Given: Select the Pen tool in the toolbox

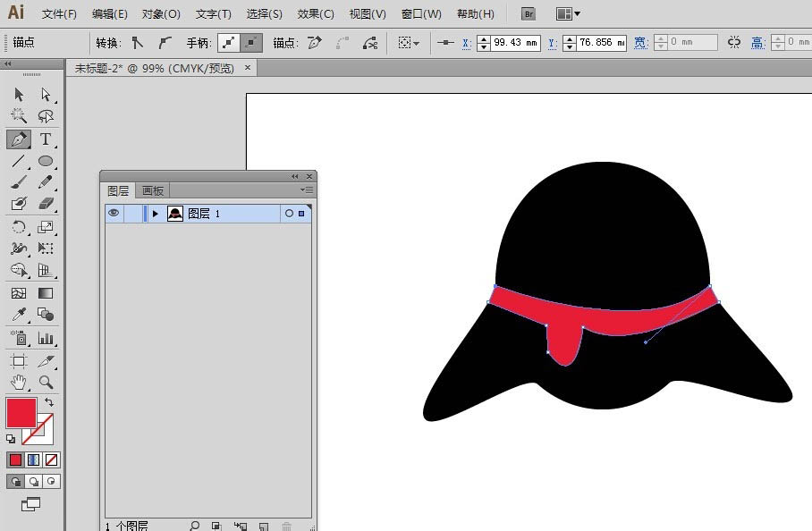Looking at the screenshot, I should pos(18,139).
